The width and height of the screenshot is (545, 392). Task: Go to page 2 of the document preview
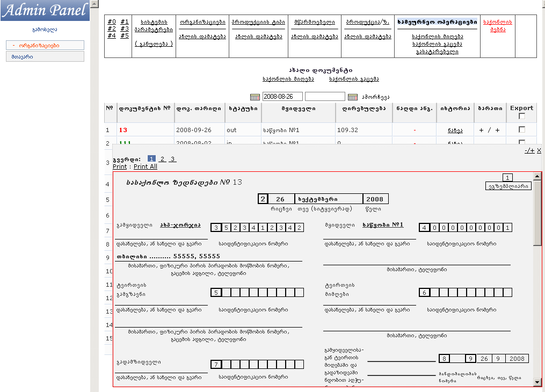point(162,159)
